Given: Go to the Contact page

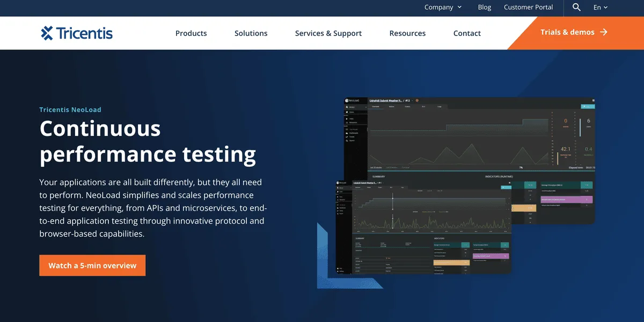Looking at the screenshot, I should click(467, 33).
